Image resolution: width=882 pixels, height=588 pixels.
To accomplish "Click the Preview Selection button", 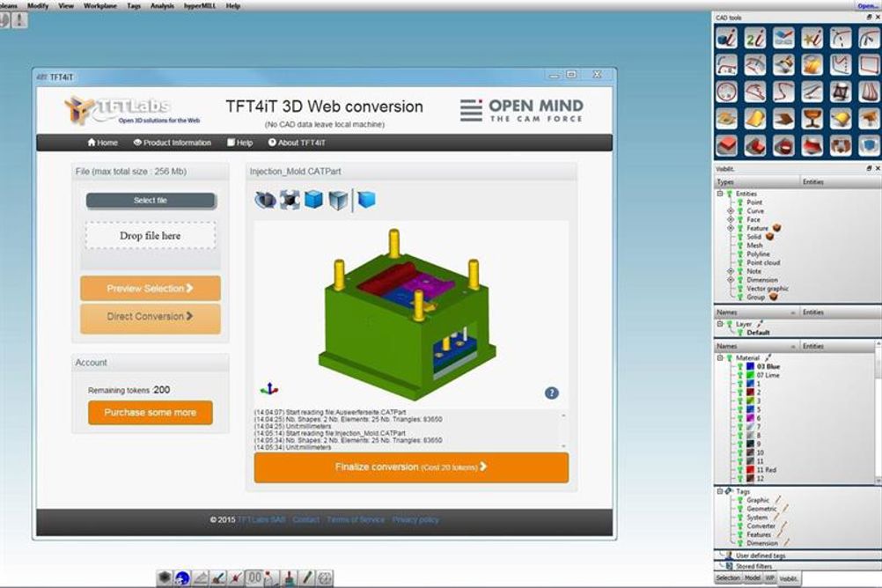I will coord(151,288).
